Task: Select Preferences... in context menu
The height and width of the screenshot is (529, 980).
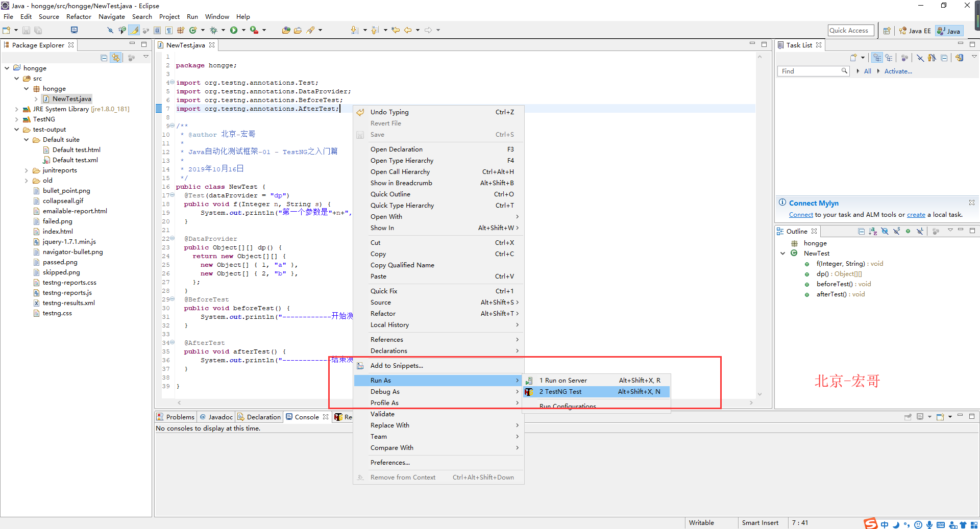Action: [438, 462]
